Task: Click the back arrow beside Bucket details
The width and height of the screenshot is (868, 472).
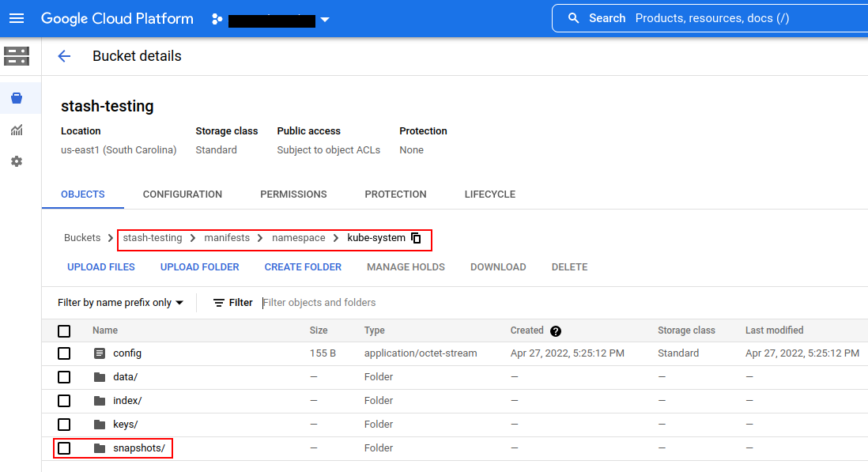Action: tap(64, 56)
